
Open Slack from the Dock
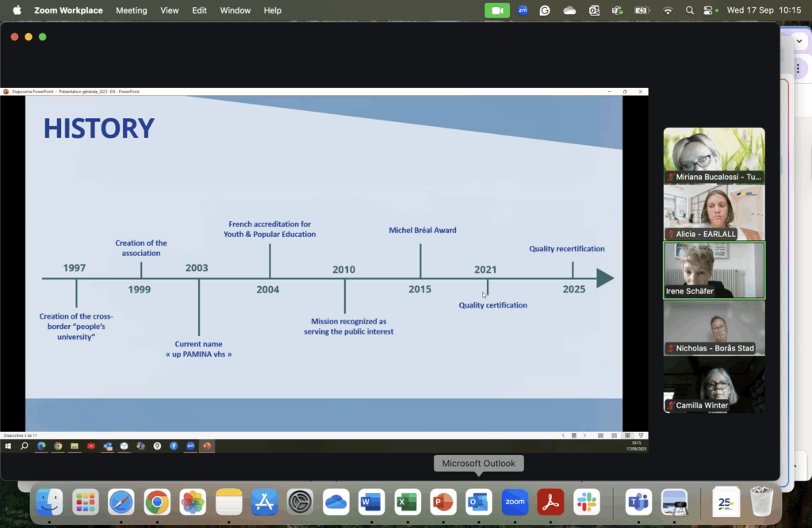coord(586,502)
